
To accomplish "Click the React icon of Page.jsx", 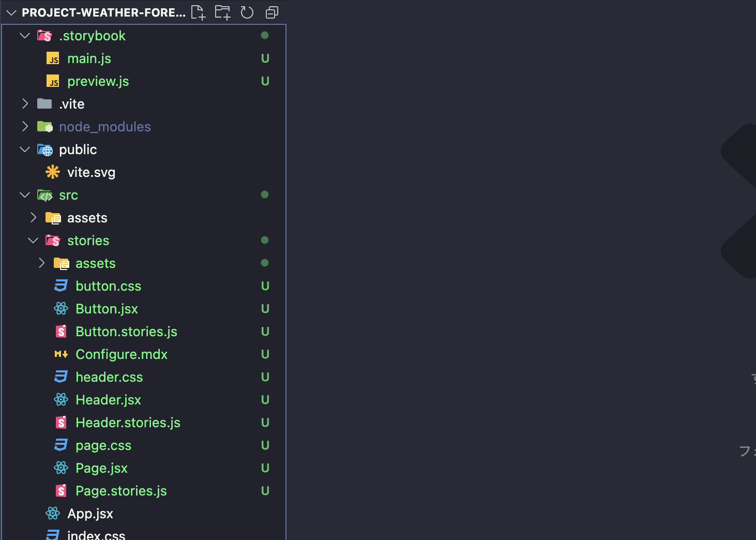I will (61, 468).
